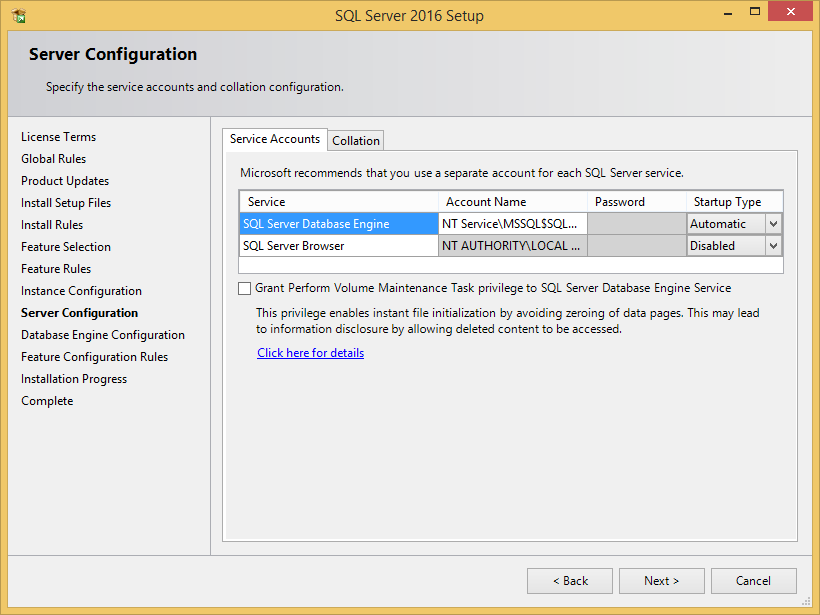Click the Startup Type column header
This screenshot has width=820, height=615.
(x=735, y=202)
